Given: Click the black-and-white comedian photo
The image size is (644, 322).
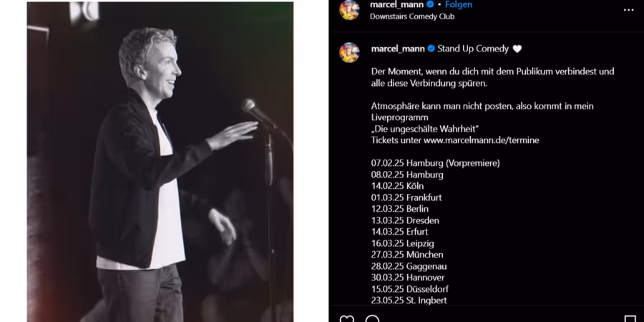Looking at the screenshot, I should coord(160,162).
